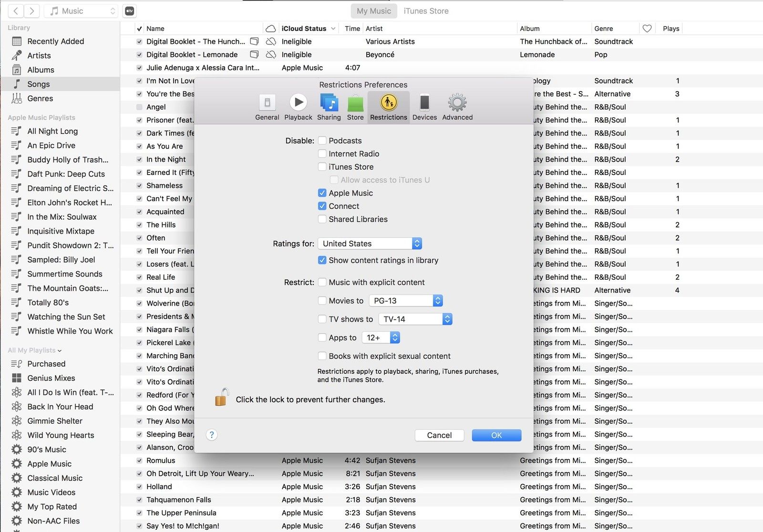Sort by the Plays column header
Screen dimensions: 763x532
(671, 29)
